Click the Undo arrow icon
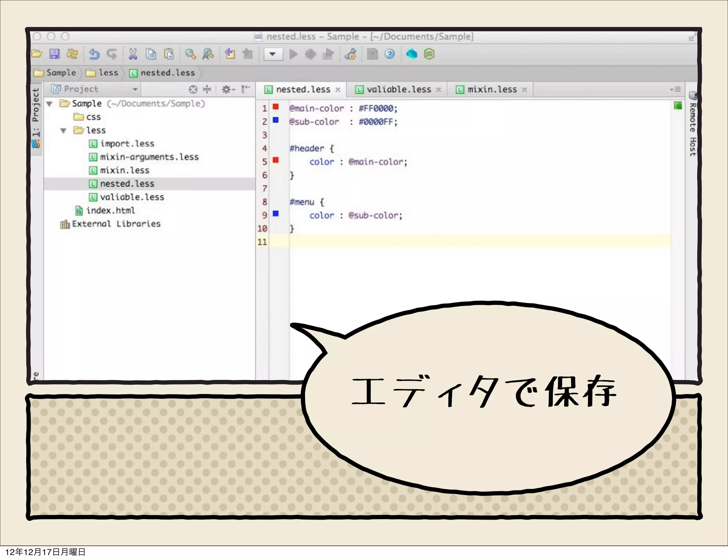This screenshot has height=560, width=728. 94,54
